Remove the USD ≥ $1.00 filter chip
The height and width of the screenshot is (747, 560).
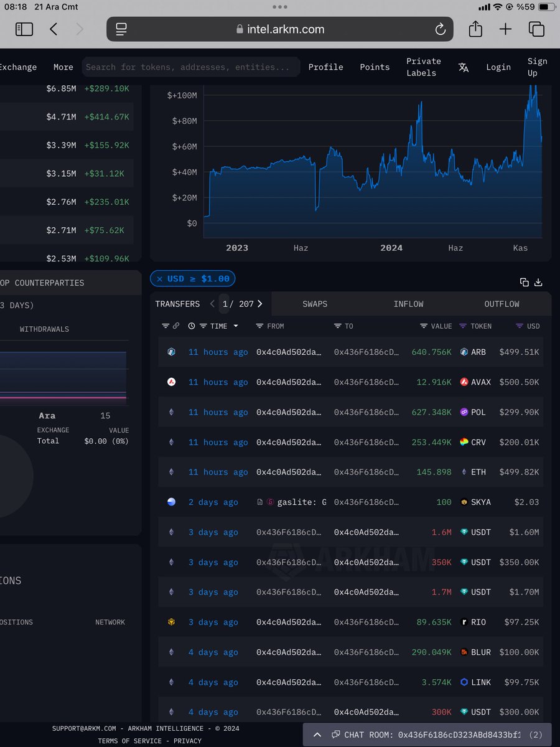click(160, 279)
